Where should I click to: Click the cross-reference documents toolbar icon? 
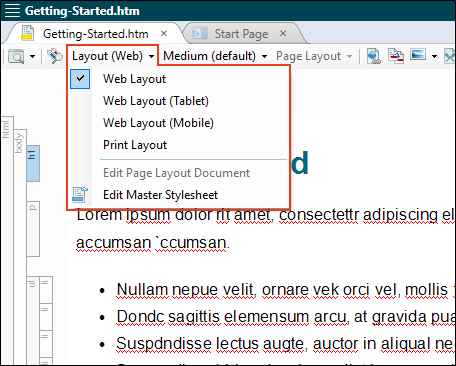(x=396, y=56)
